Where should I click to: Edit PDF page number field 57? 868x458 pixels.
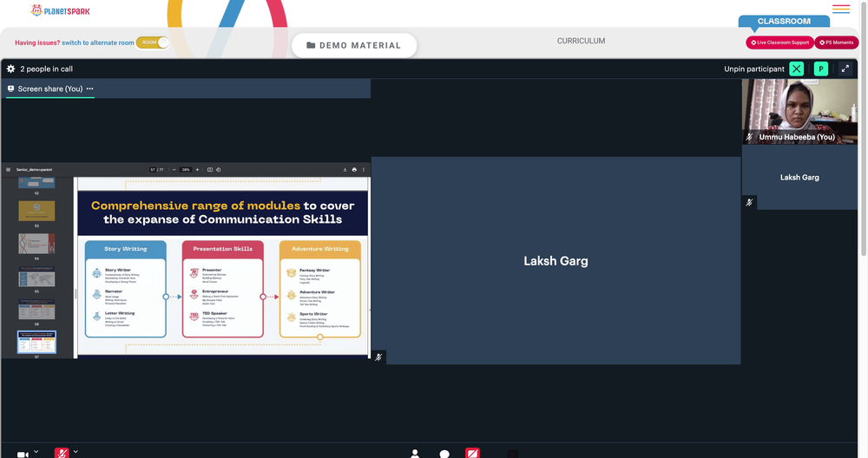pyautogui.click(x=153, y=170)
